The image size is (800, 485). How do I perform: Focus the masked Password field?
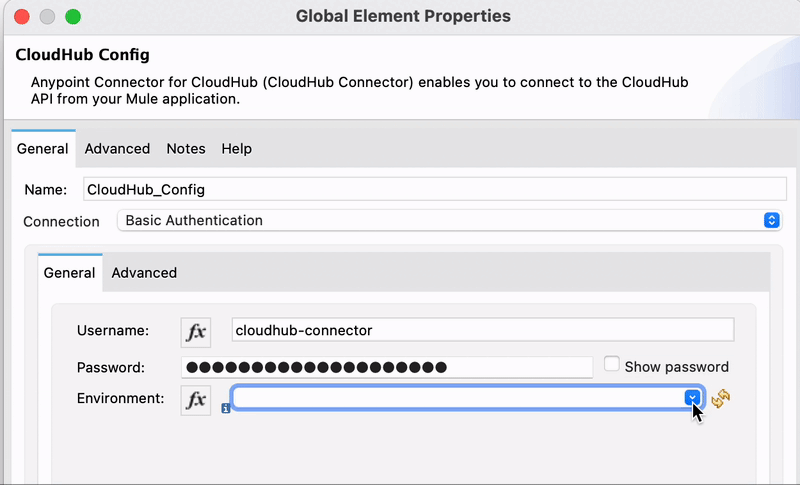pyautogui.click(x=386, y=367)
